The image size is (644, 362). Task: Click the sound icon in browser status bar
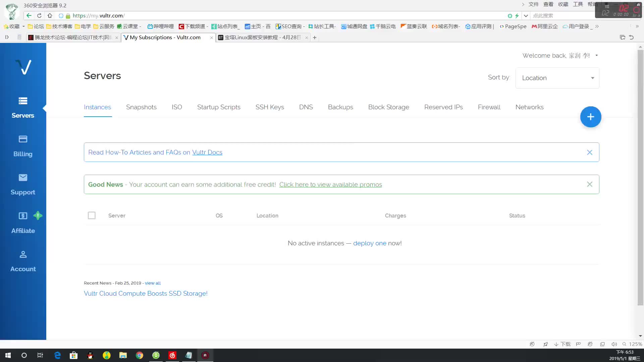click(x=614, y=344)
